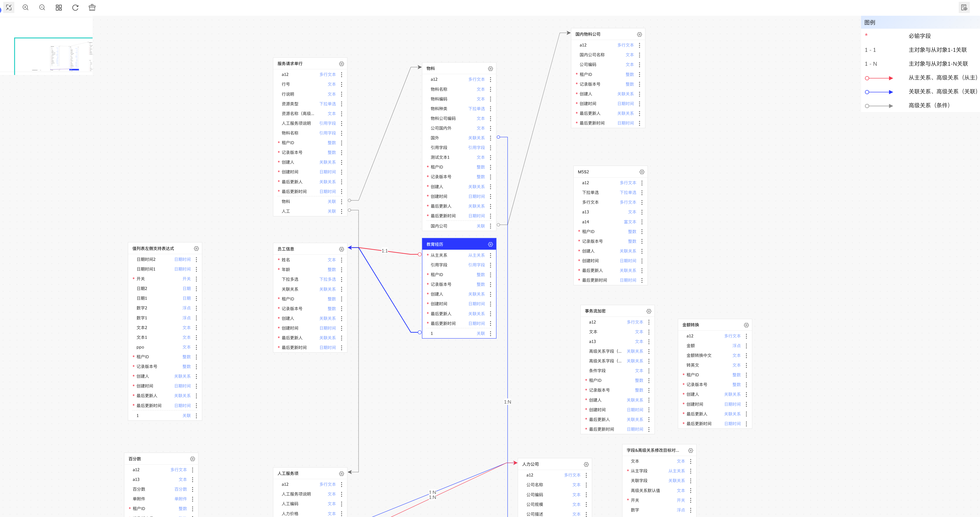This screenshot has height=517, width=980.
Task: Click the grid layout icon in toolbar
Action: pos(59,8)
